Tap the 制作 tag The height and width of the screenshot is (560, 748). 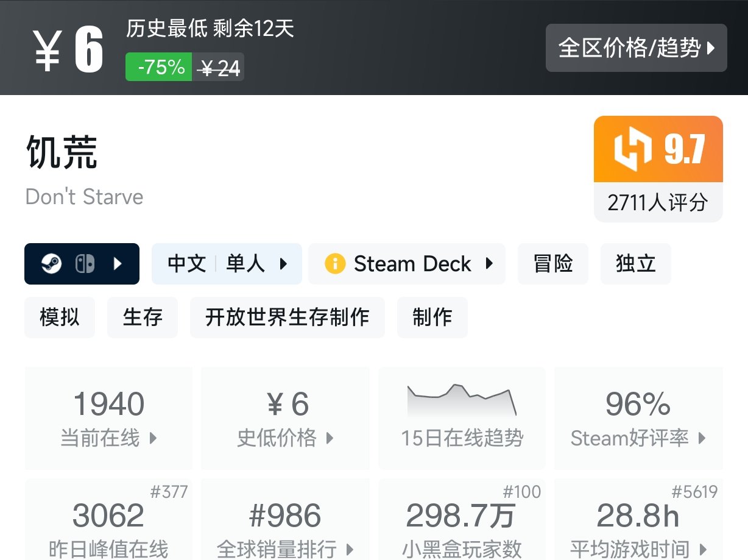coord(432,317)
